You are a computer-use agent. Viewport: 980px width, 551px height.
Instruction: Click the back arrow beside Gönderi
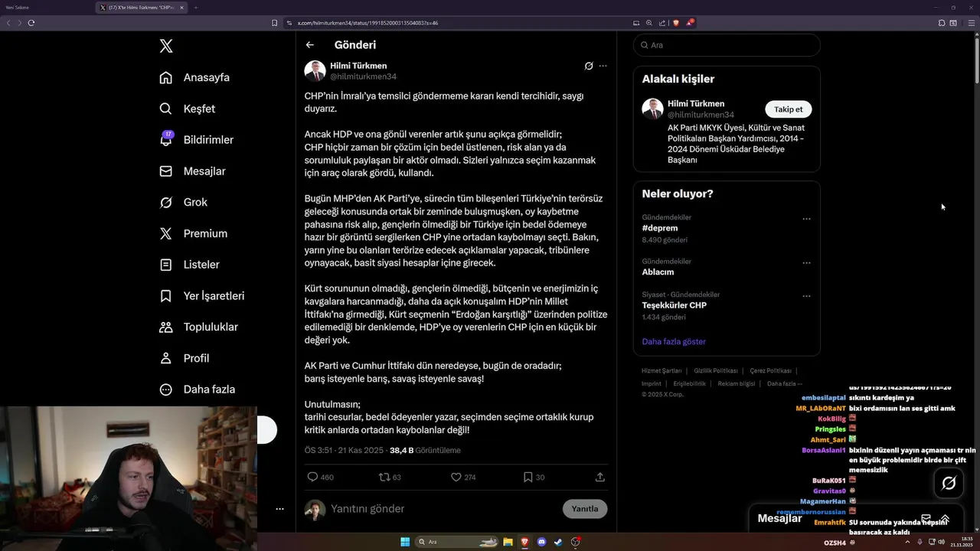309,45
